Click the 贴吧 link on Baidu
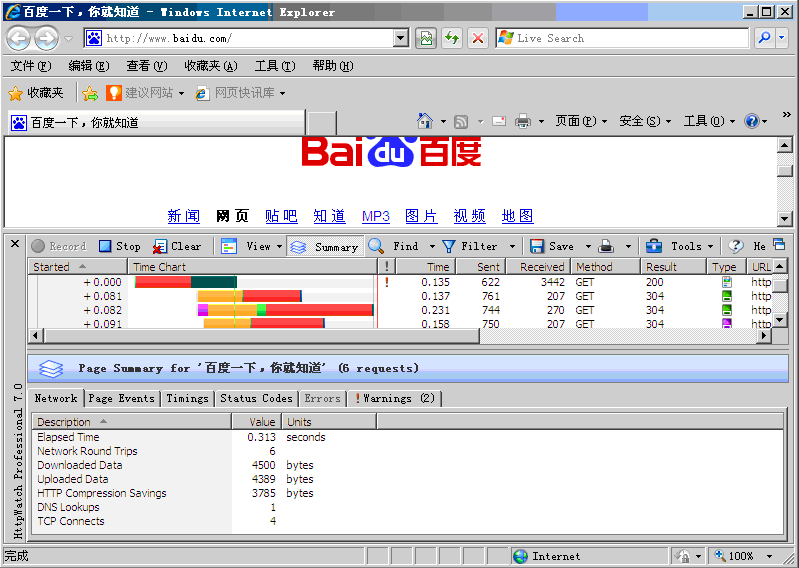The image size is (799, 568). (281, 216)
